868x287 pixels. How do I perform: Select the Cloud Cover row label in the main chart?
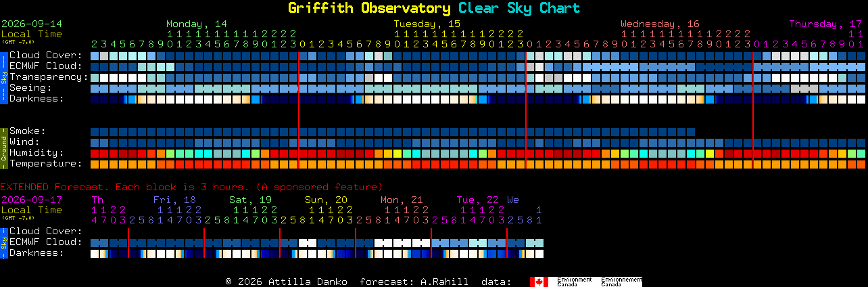point(46,56)
